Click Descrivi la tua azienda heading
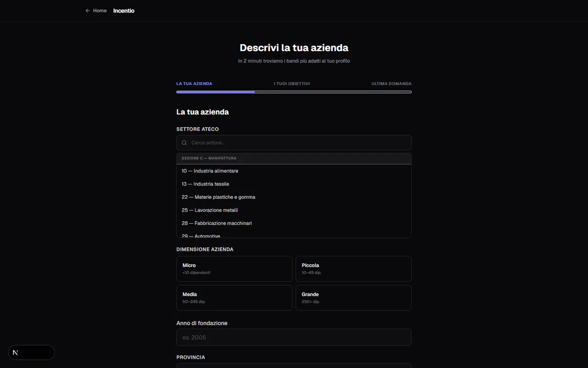The height and width of the screenshot is (368, 588). click(294, 48)
